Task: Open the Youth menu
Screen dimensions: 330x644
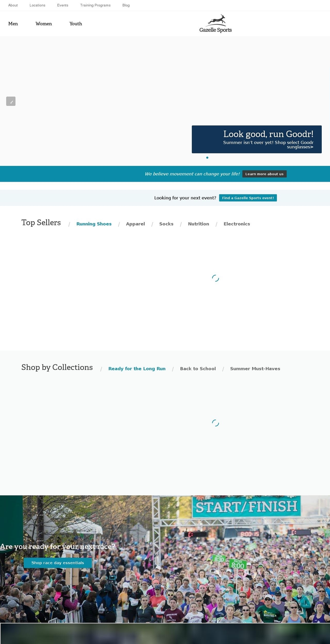Action: (x=76, y=24)
